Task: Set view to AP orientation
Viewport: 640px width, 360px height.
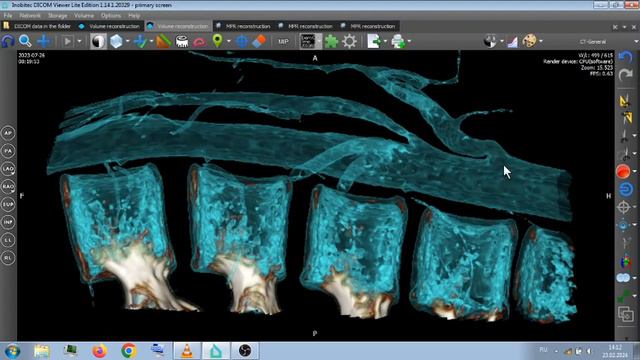Action: pyautogui.click(x=8, y=133)
